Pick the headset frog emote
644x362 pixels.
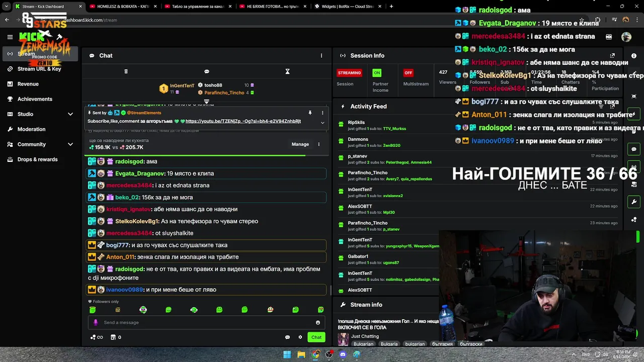[194, 310]
